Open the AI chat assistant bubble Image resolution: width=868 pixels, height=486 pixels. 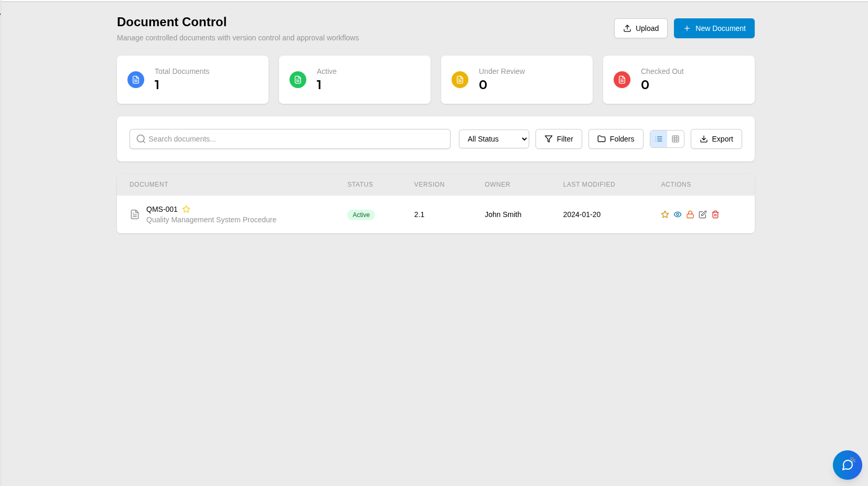pos(847,465)
